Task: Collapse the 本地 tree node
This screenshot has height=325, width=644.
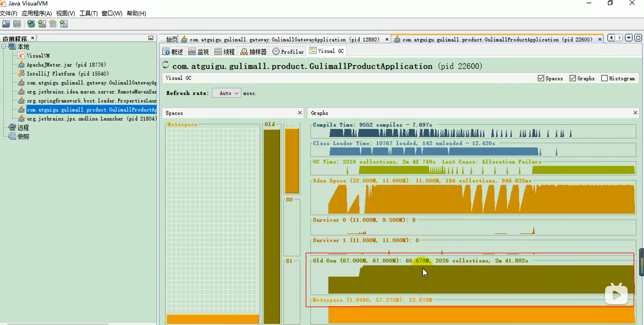Action: [4, 46]
